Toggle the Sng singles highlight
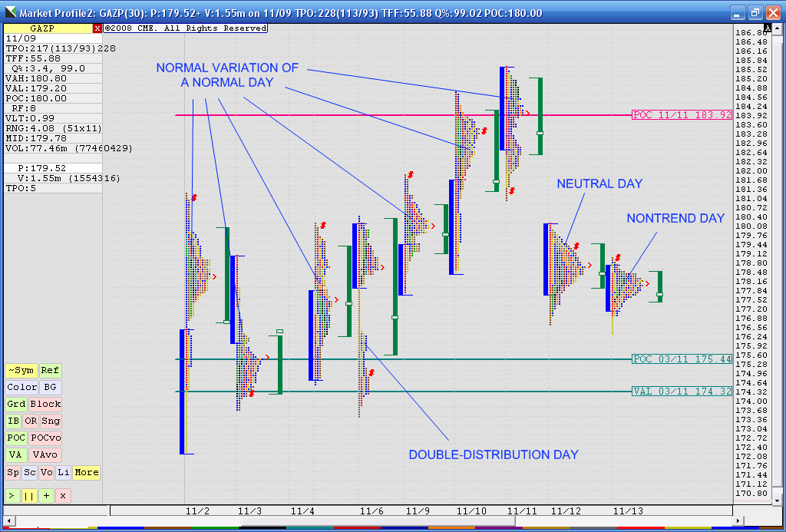The height and width of the screenshot is (532, 786). click(x=51, y=421)
